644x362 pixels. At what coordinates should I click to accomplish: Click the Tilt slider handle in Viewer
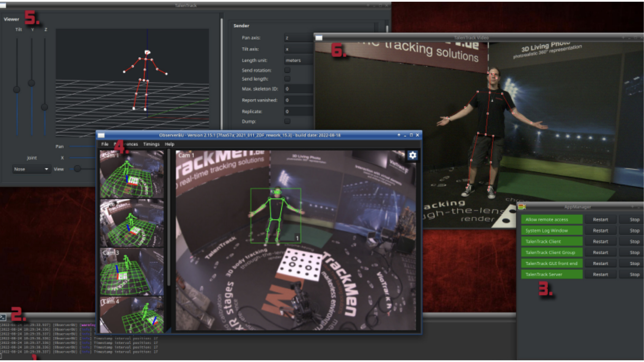[16, 89]
